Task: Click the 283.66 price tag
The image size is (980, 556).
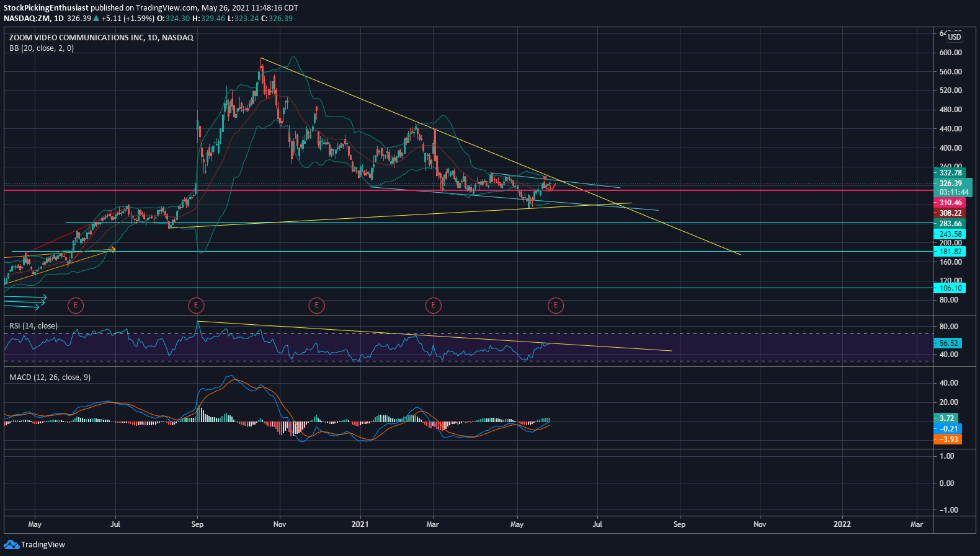Action: pos(950,224)
